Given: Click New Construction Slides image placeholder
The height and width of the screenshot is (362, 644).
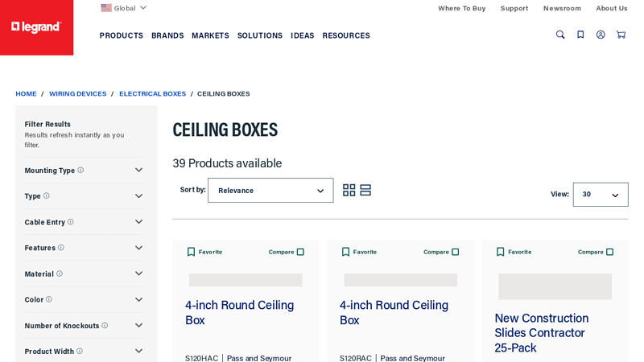Looking at the screenshot, I should click(x=555, y=286).
